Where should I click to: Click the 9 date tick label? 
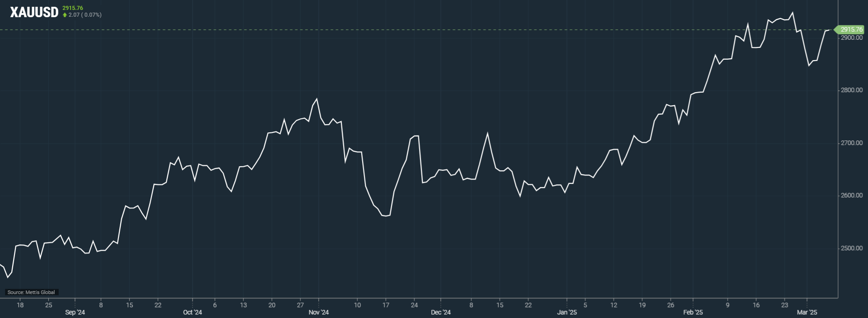point(727,305)
